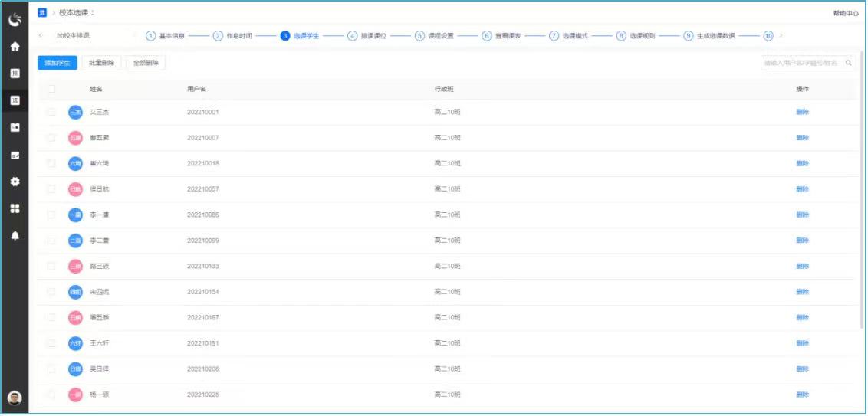The height and width of the screenshot is (416, 868).
Task: Jump to step 1 基本信息
Action: point(166,36)
